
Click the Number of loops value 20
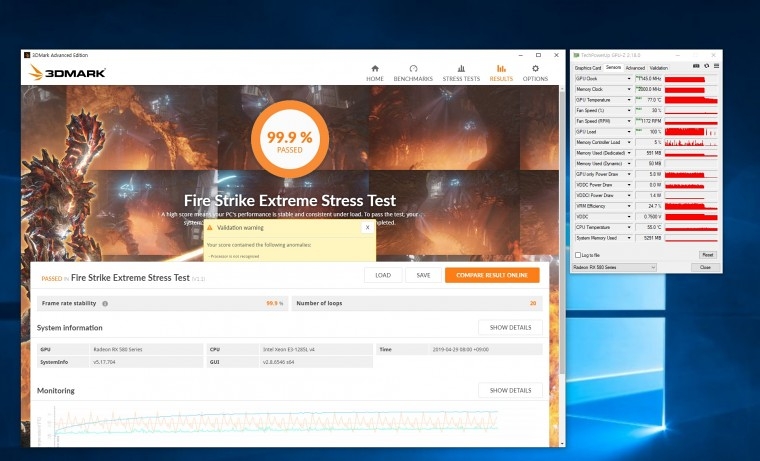coord(533,303)
